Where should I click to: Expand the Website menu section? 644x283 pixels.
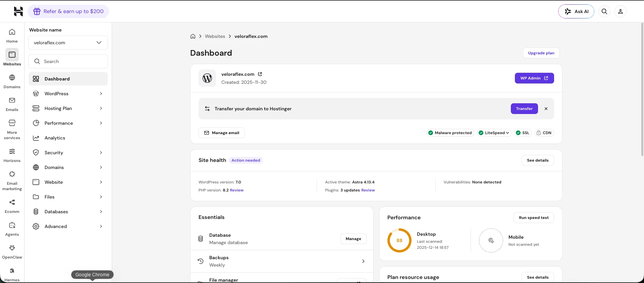pos(68,182)
